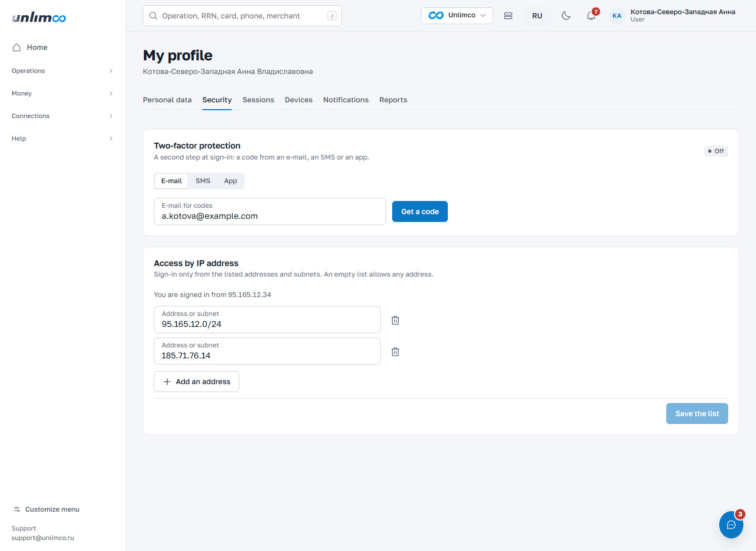Select the App two-factor method
Image resolution: width=756 pixels, height=551 pixels.
click(x=230, y=181)
